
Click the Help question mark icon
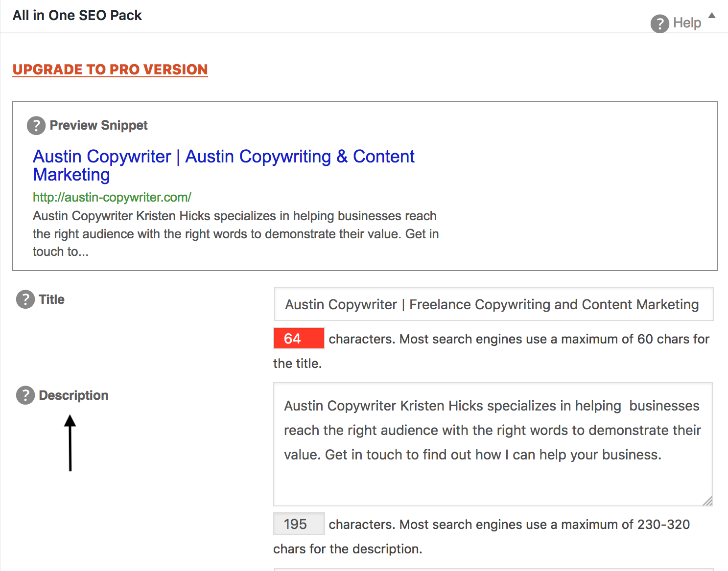660,23
